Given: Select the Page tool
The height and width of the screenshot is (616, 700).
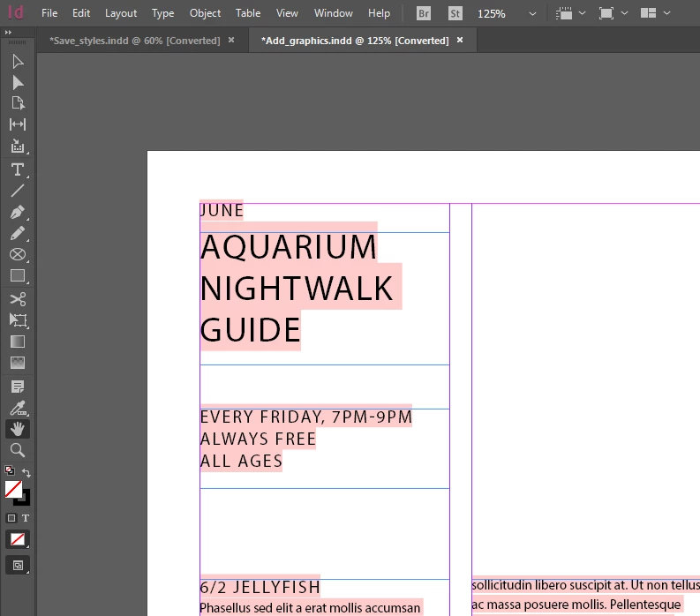Looking at the screenshot, I should 18,103.
